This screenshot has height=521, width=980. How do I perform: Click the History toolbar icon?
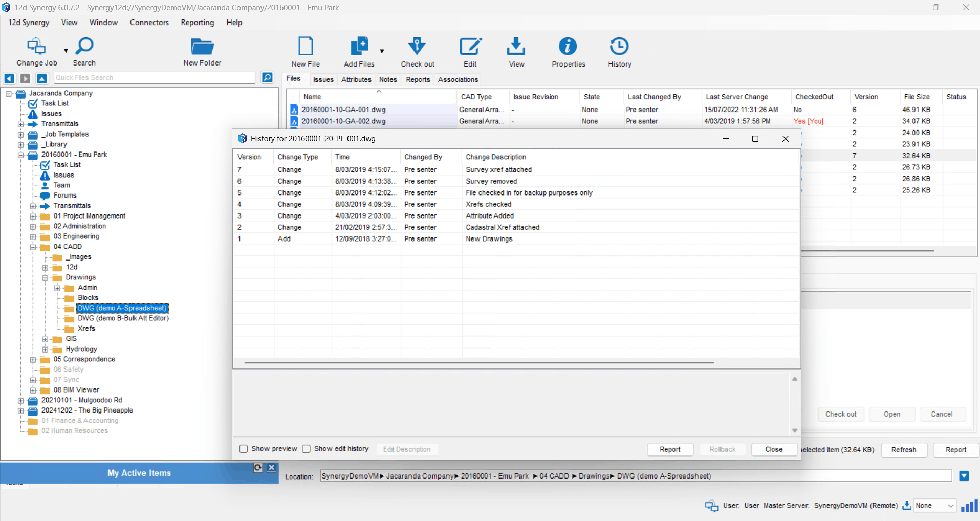pos(619,46)
